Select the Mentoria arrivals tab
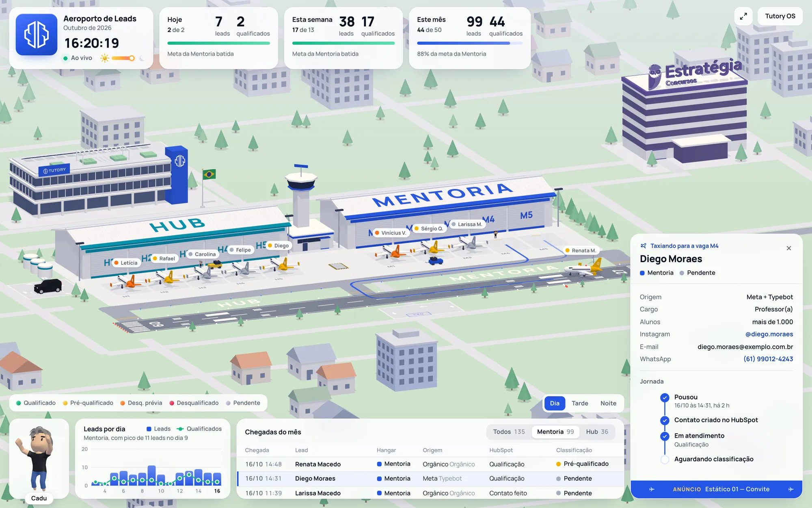 point(555,432)
